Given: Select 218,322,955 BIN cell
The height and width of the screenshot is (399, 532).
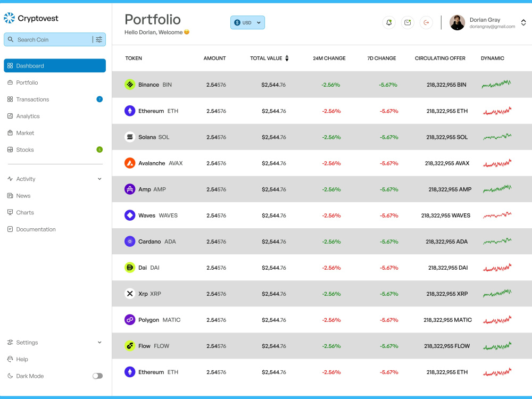Looking at the screenshot, I should (x=446, y=85).
